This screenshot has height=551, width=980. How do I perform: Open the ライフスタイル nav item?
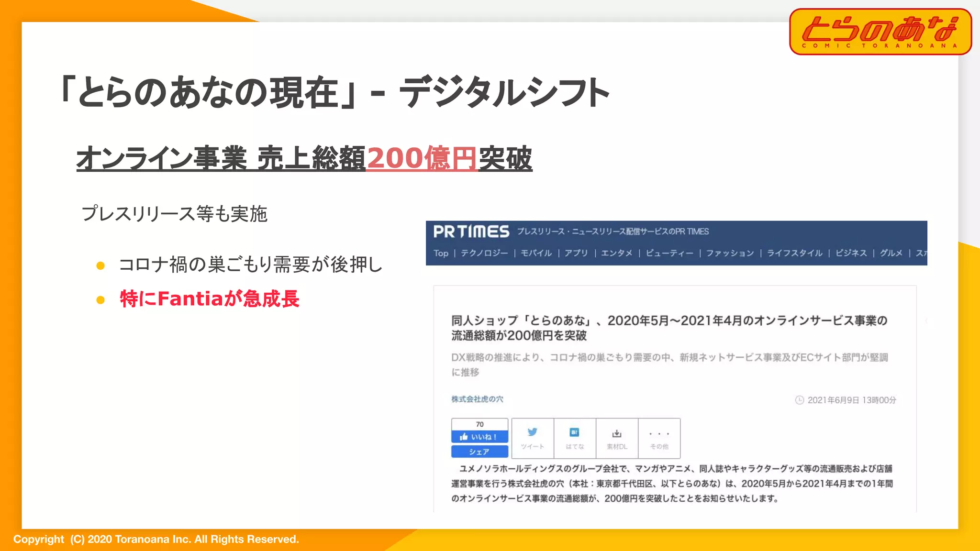click(x=795, y=253)
